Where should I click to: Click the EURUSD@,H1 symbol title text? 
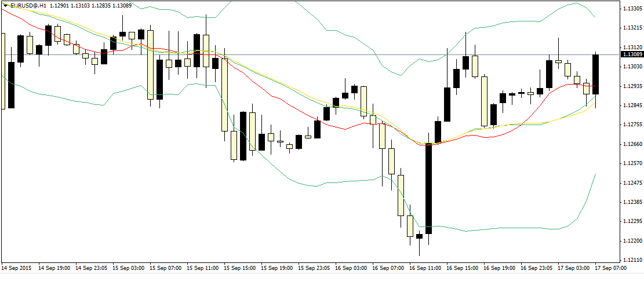click(x=28, y=5)
